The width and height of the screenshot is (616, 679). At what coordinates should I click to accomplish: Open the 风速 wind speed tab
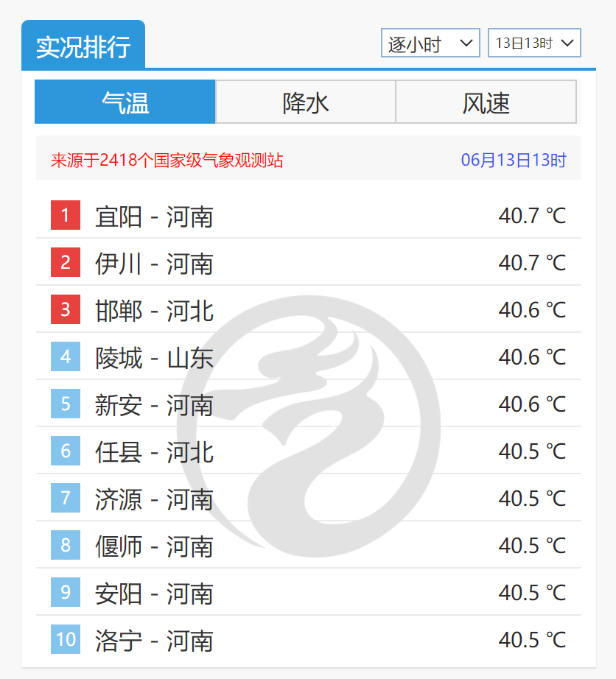click(x=486, y=102)
